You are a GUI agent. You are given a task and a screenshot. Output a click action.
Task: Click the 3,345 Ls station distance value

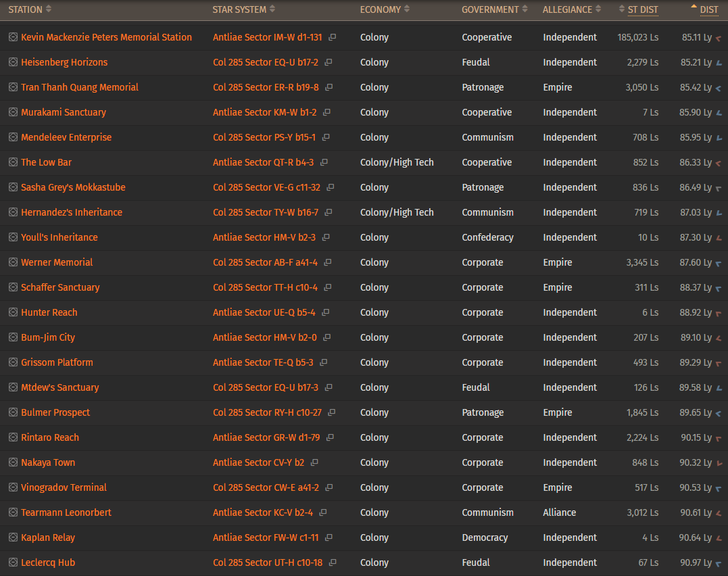click(x=642, y=262)
